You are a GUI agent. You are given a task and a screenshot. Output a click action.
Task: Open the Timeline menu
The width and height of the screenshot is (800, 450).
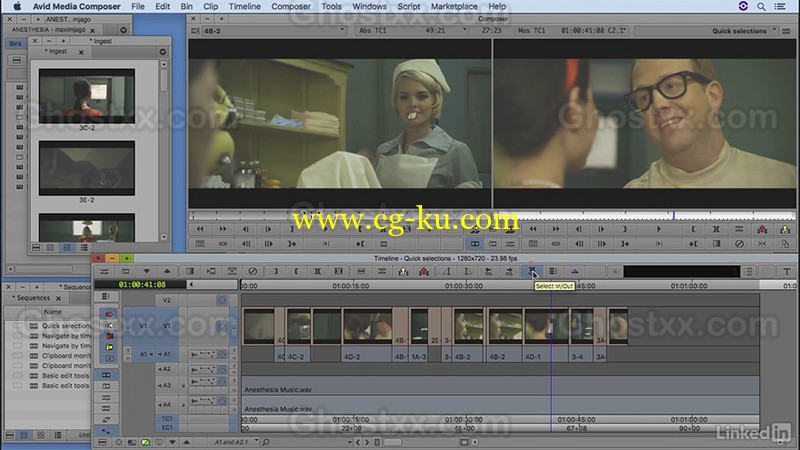click(244, 6)
